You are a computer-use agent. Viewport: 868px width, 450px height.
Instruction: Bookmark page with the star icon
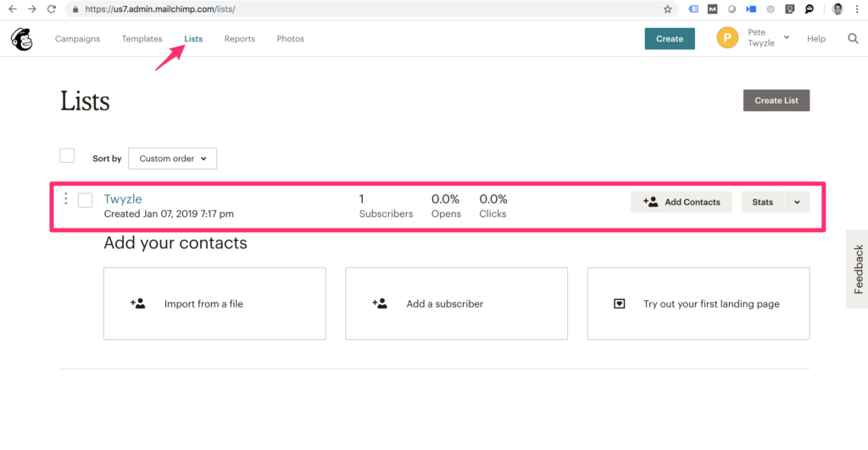pos(667,9)
